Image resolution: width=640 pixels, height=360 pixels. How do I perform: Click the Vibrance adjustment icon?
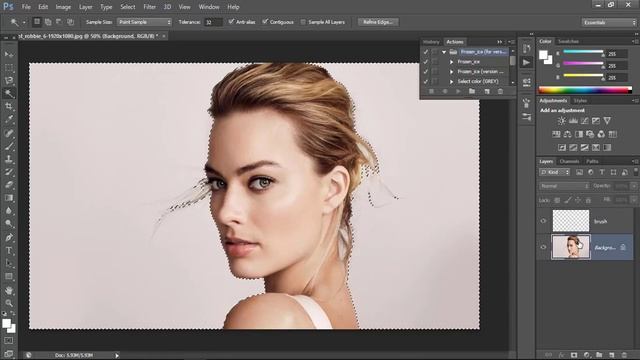click(607, 121)
